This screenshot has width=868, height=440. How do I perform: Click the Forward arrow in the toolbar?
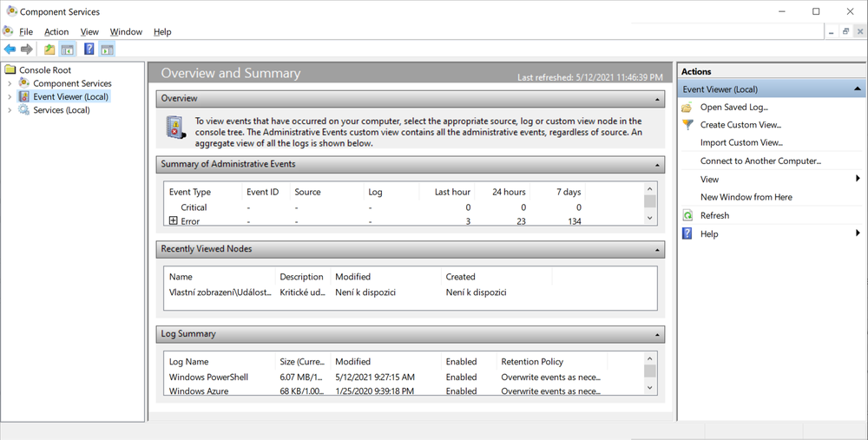tap(27, 49)
